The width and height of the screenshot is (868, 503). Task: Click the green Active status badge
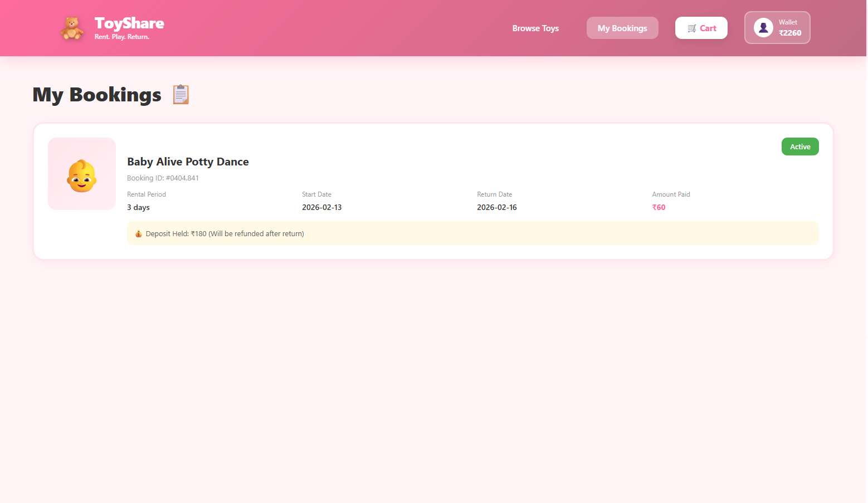point(800,147)
